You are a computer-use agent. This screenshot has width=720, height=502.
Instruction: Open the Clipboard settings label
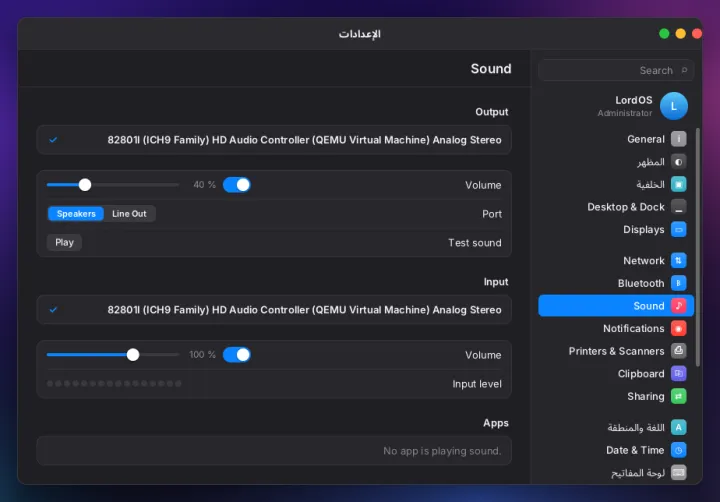641,373
